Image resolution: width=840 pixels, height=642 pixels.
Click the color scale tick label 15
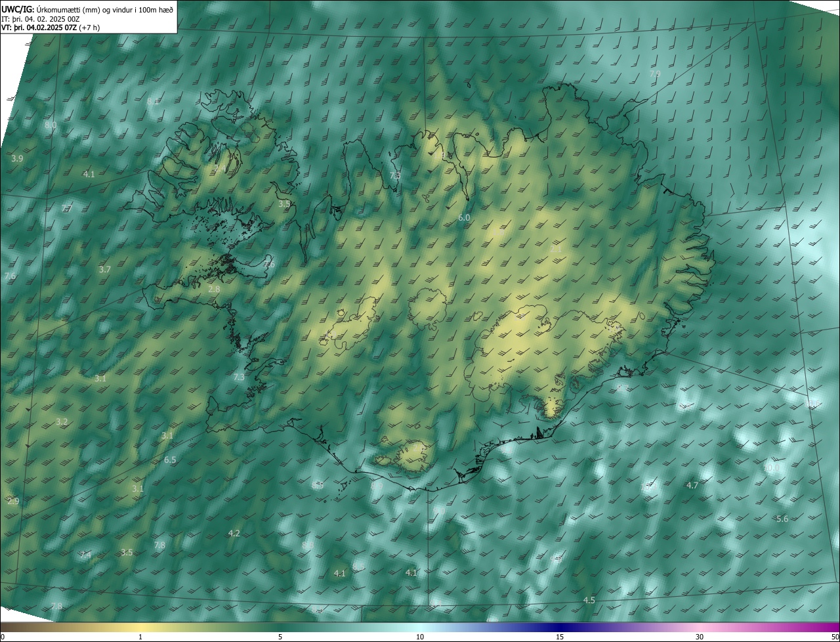tap(560, 637)
